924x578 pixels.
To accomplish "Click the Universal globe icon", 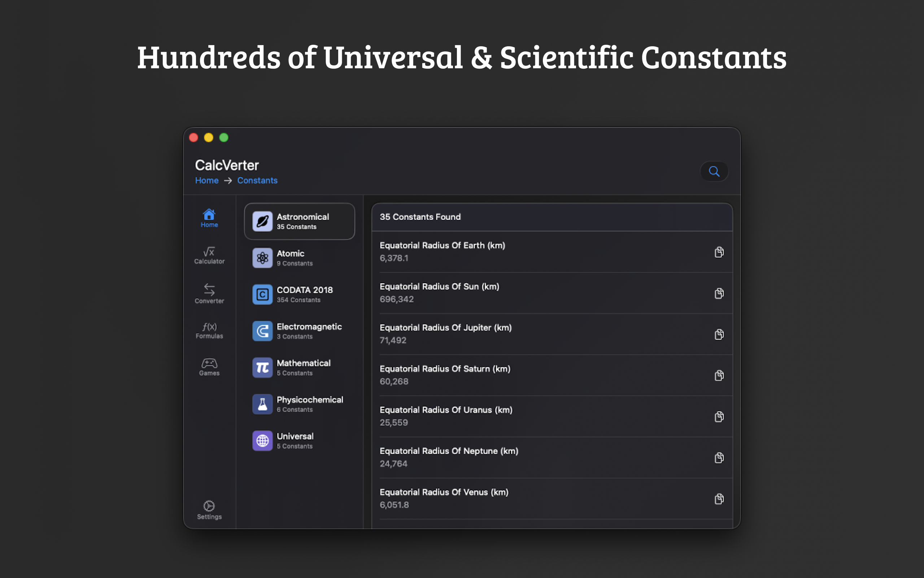I will (x=262, y=441).
